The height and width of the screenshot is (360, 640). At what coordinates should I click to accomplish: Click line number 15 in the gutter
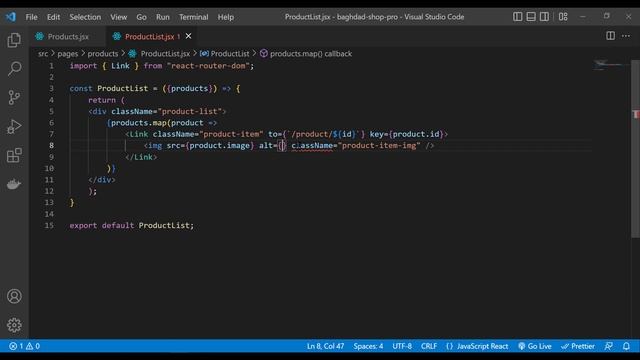tap(49, 225)
